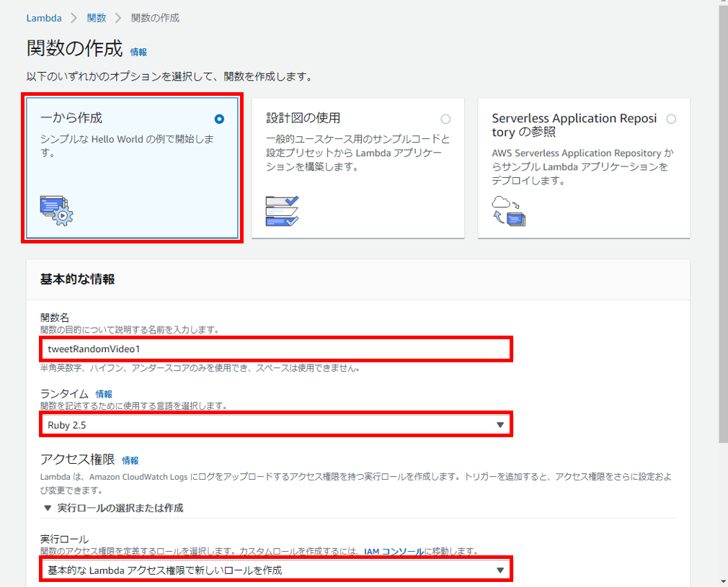The width and height of the screenshot is (728, 587).
Task: Click the 実行ロール field label
Action: (x=65, y=539)
